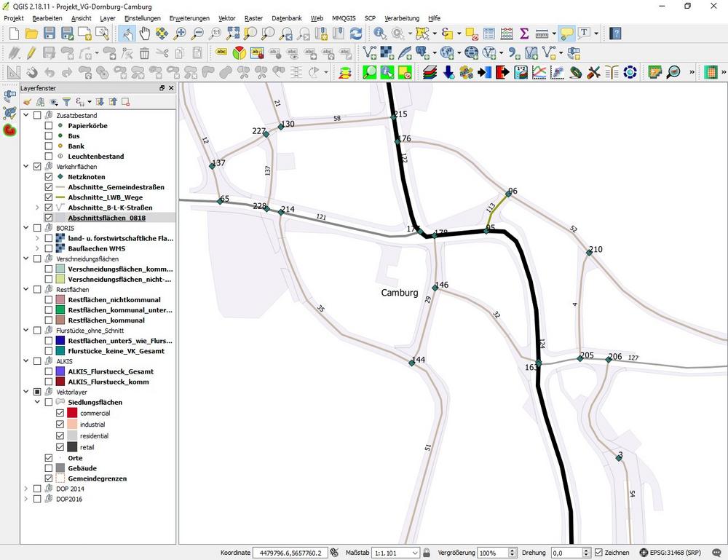
Task: Select the ALKIS_Flurstueck_Gesamt layer name
Action: tap(110, 371)
